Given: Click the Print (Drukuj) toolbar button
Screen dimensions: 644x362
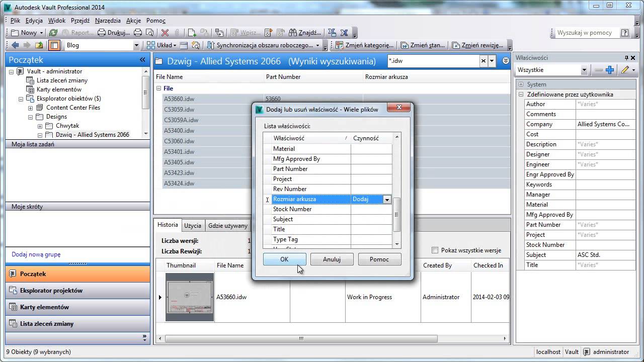Looking at the screenshot, I should coord(114,33).
